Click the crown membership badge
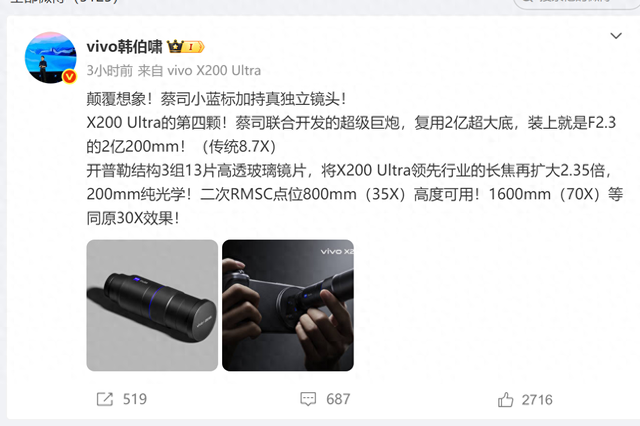Screen dimensions: 640x426 (x=175, y=47)
